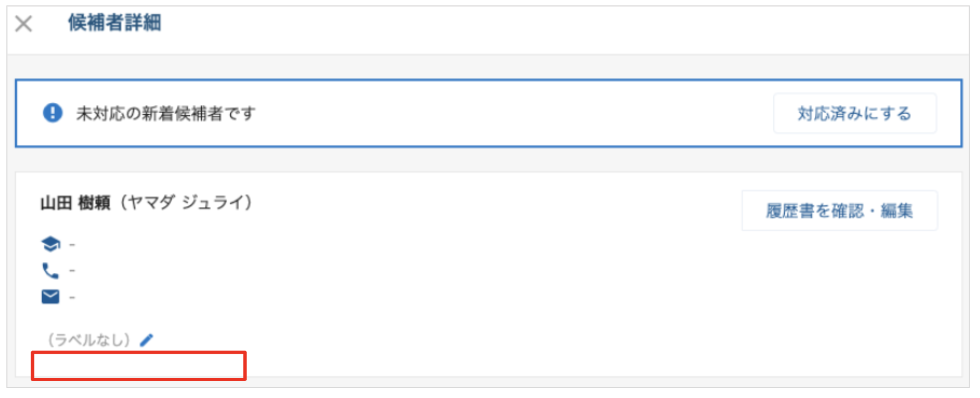Viewport: 980px width, 398px height.
Task: Click the (ラベルなし) label text
Action: (x=89, y=340)
